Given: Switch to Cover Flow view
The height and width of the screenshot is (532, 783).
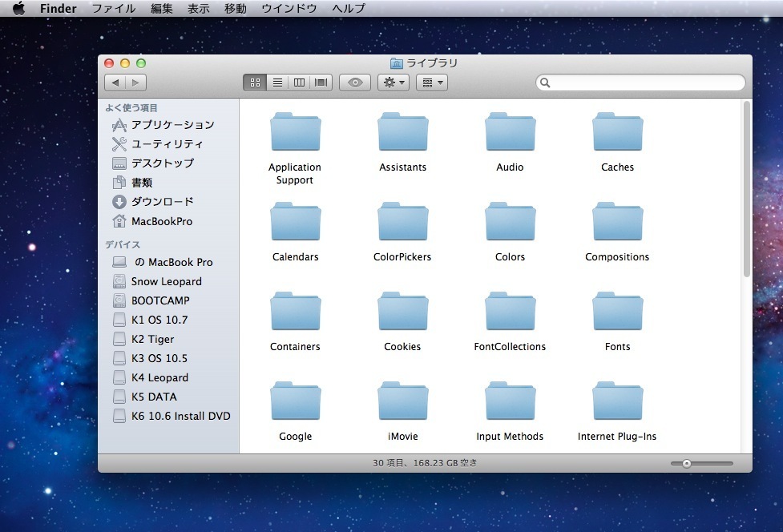Looking at the screenshot, I should tap(321, 83).
